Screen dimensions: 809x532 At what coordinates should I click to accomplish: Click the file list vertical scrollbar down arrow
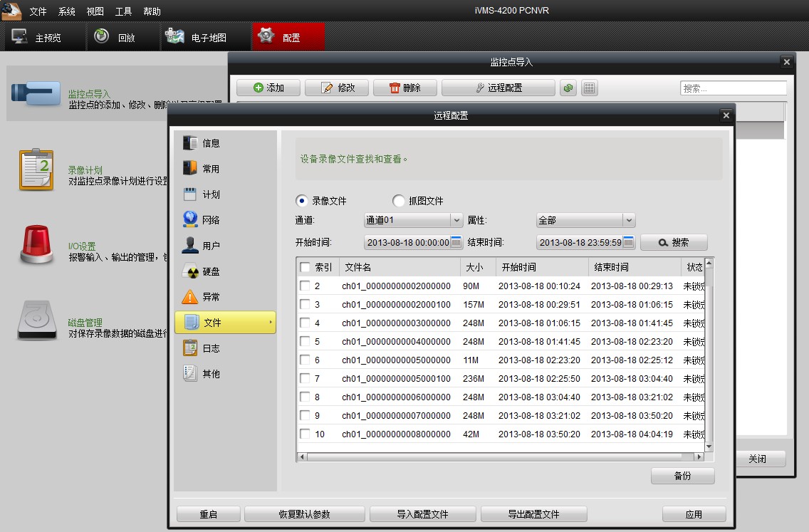[709, 447]
